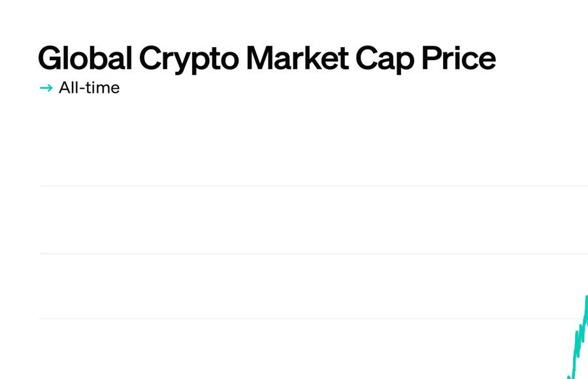Click the word Global in the title
Image resolution: width=588 pixels, height=379 pixels.
85,58
